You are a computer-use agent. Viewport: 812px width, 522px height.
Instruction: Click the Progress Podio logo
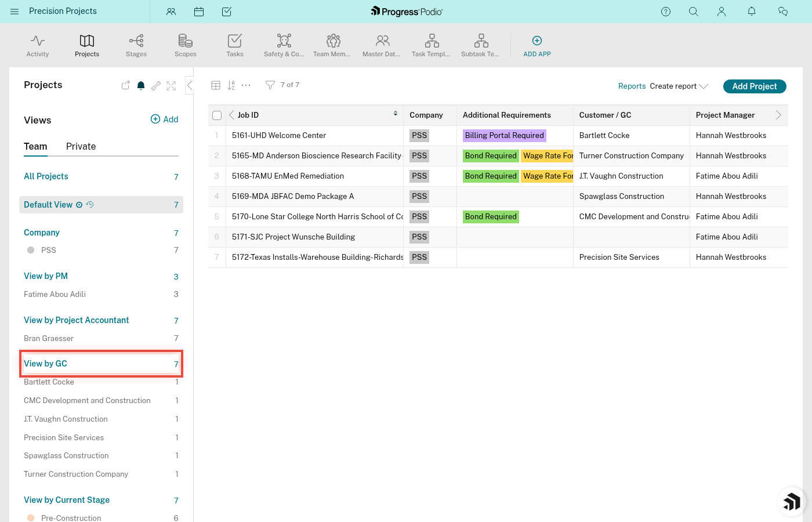(x=406, y=11)
